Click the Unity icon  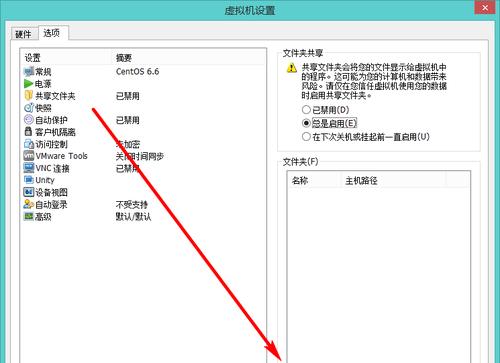[29, 180]
